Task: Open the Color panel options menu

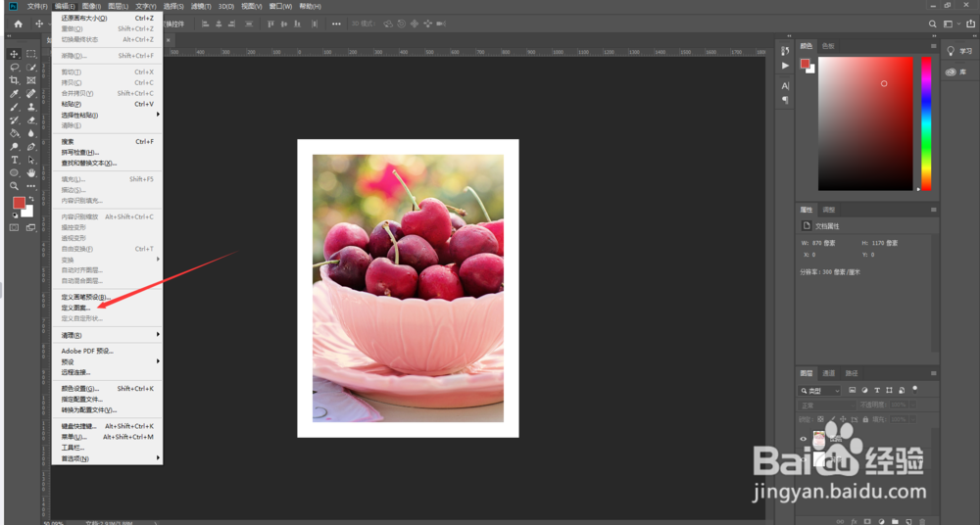Action: pyautogui.click(x=934, y=46)
